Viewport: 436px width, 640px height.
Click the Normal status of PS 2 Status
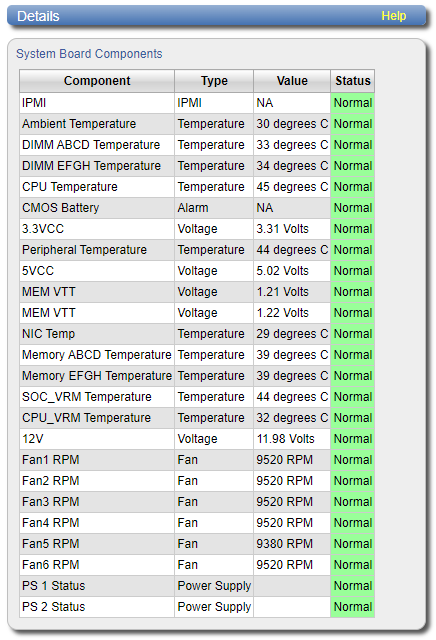click(x=353, y=607)
